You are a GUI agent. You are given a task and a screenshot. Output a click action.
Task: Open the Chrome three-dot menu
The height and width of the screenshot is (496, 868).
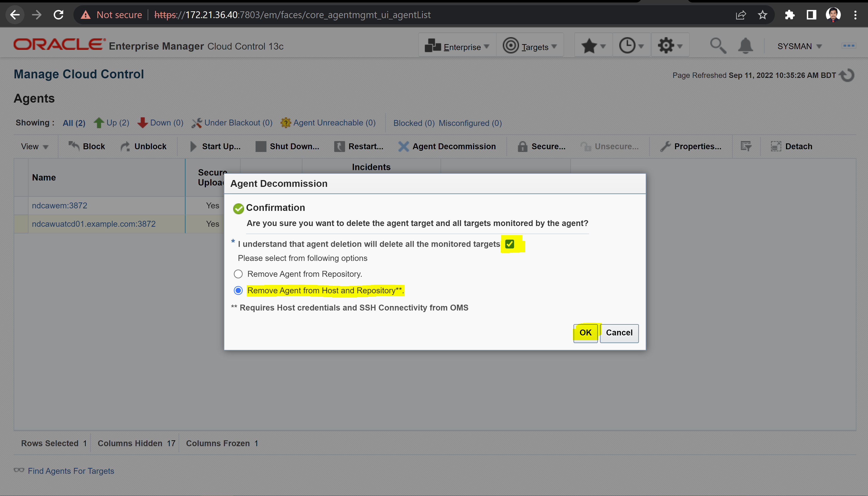855,15
